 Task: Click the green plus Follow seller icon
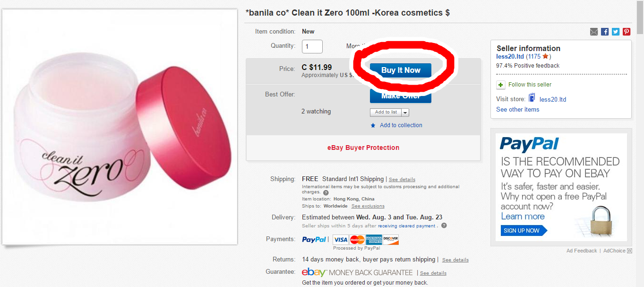[x=501, y=85]
